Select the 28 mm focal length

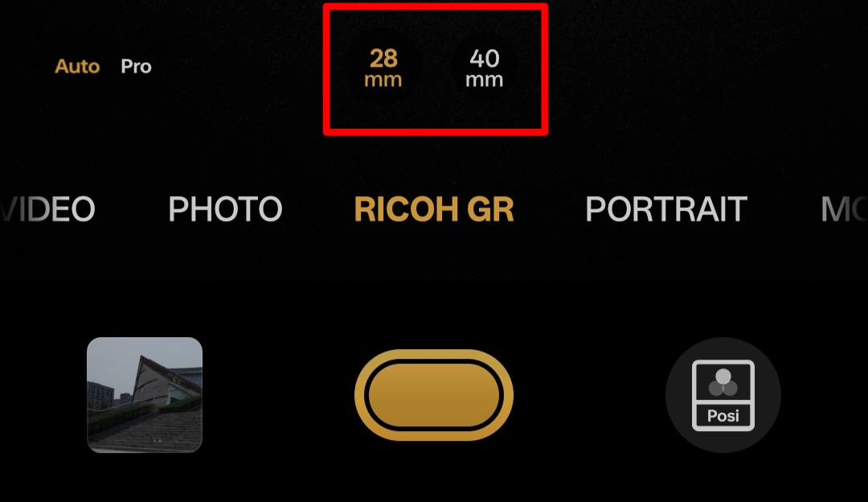coord(383,68)
